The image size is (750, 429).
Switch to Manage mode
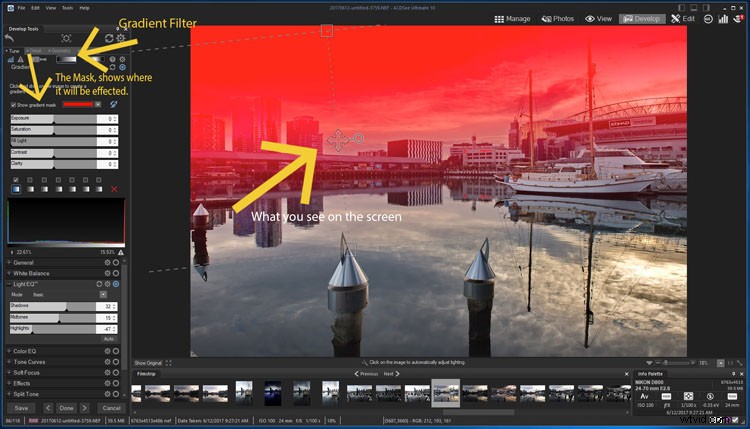coord(512,19)
